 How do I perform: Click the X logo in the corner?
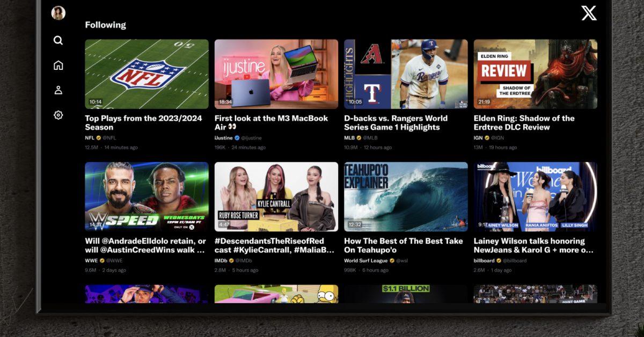point(589,13)
